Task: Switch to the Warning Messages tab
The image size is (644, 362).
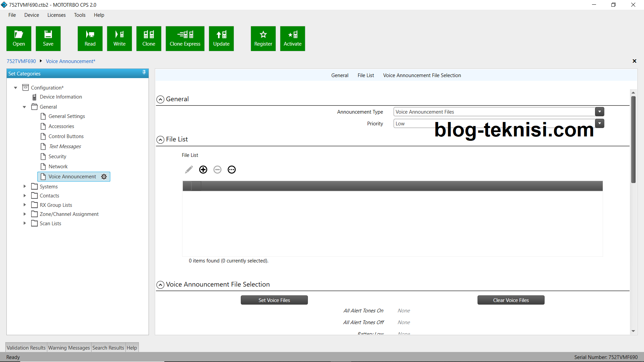Action: click(x=69, y=348)
